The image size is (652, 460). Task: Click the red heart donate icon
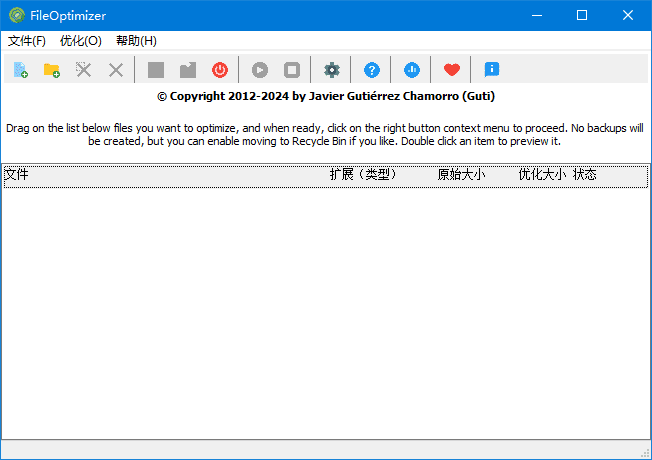click(452, 70)
